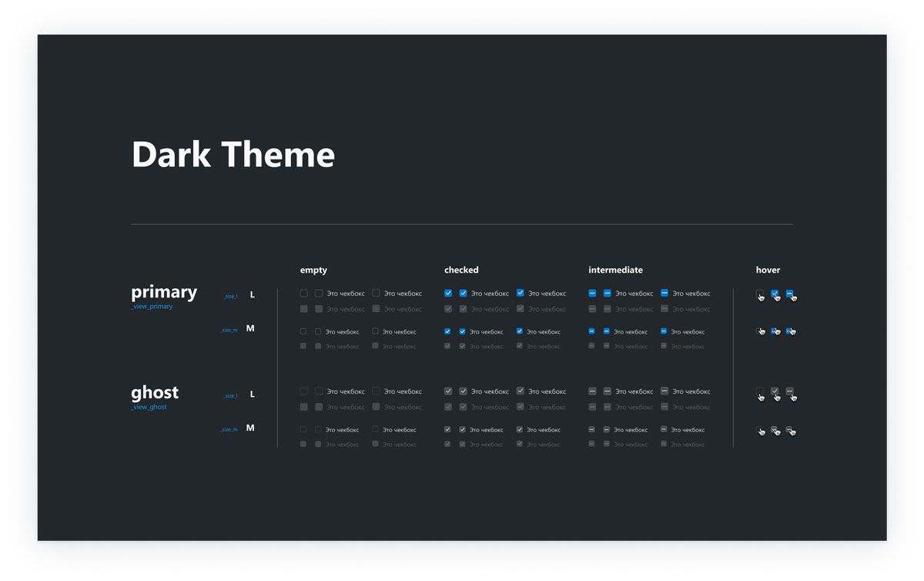The image size is (924, 581).
Task: Toggle the label-less enabled intermediate checkbox, ghost size M
Action: point(591,429)
